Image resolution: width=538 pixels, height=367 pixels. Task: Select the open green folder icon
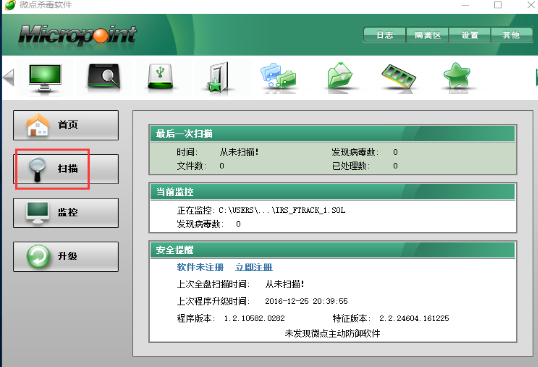(339, 76)
